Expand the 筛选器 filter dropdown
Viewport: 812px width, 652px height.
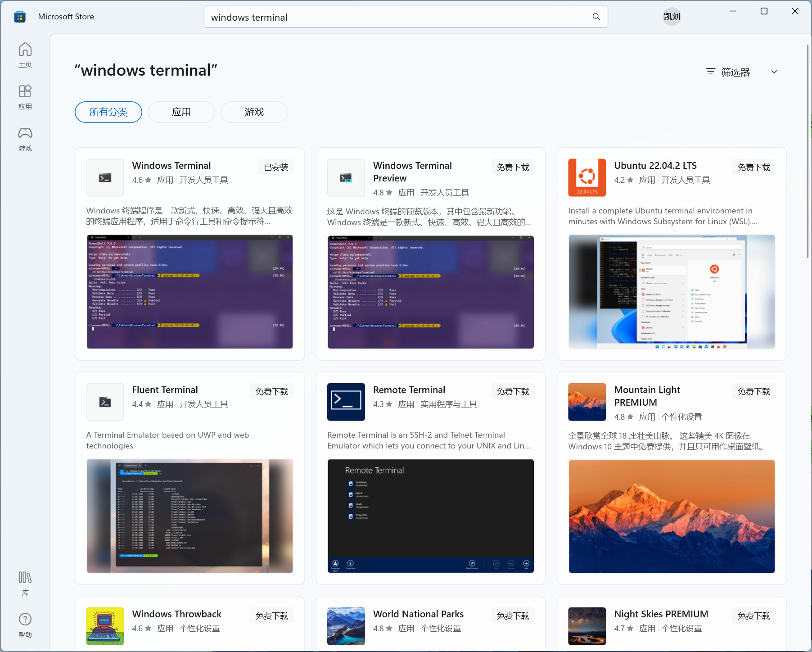tap(735, 72)
